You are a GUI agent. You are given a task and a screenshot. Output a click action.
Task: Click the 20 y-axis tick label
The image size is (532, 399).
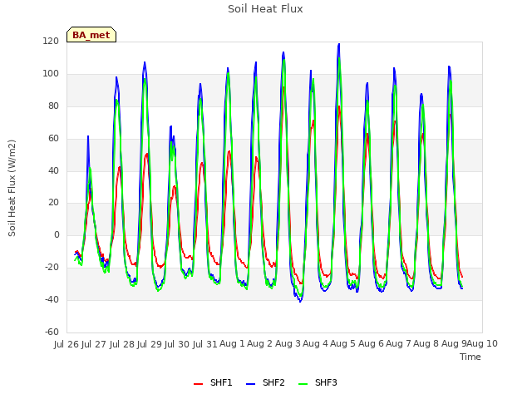coord(53,203)
